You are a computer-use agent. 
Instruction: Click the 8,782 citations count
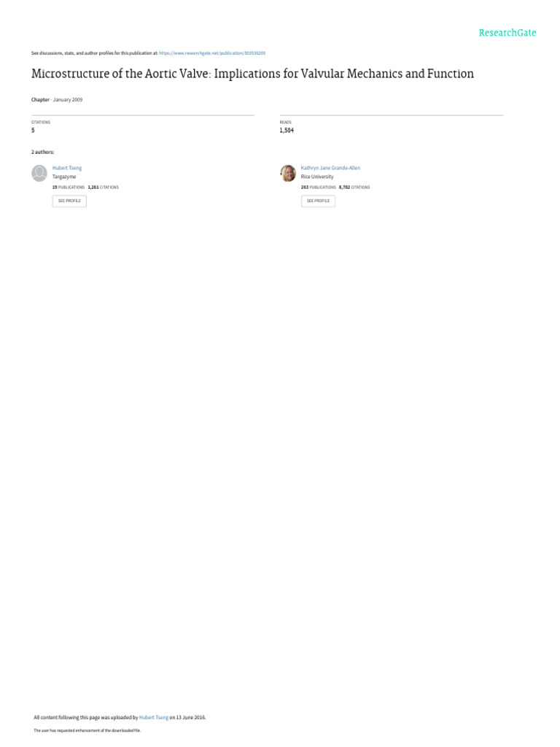tap(354, 187)
